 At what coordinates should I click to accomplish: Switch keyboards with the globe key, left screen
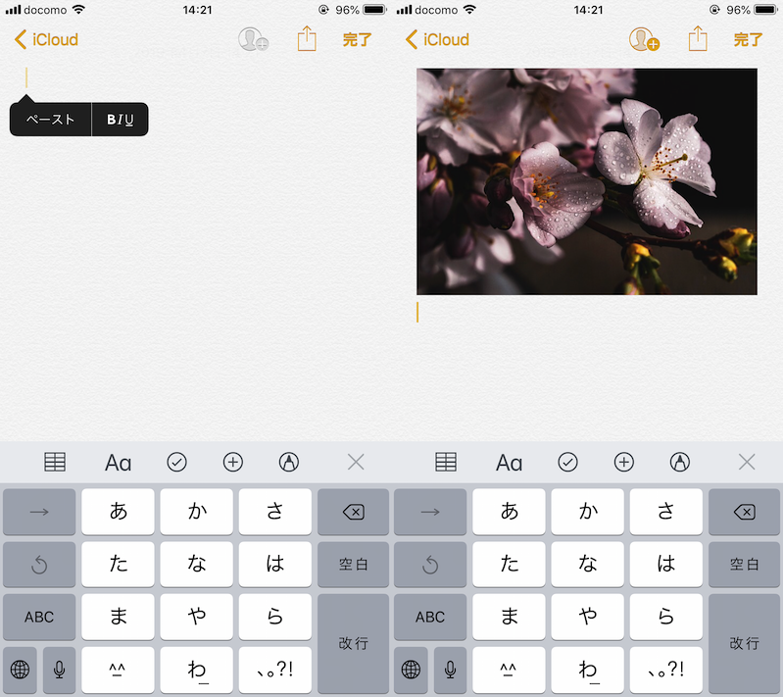20,670
